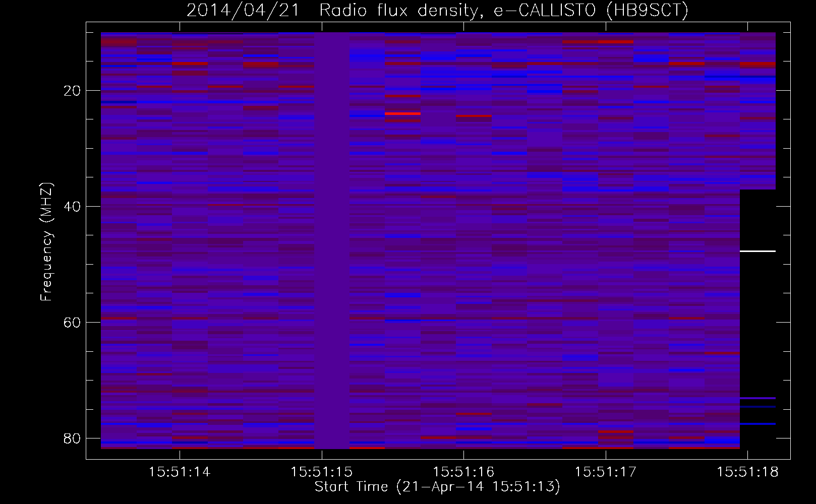
Task: Select the 'Frequency (MHZ)' axis label
Action: pyautogui.click(x=46, y=242)
